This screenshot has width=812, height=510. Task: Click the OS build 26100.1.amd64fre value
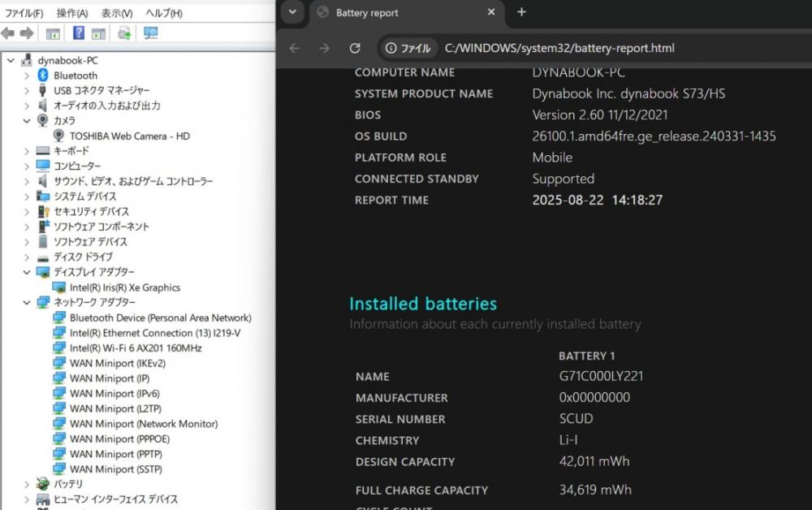pyautogui.click(x=654, y=136)
